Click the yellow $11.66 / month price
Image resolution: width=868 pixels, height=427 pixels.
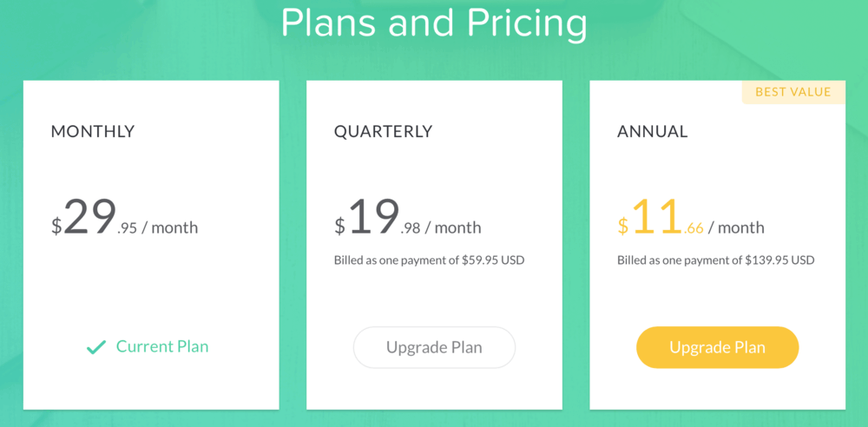tap(691, 218)
